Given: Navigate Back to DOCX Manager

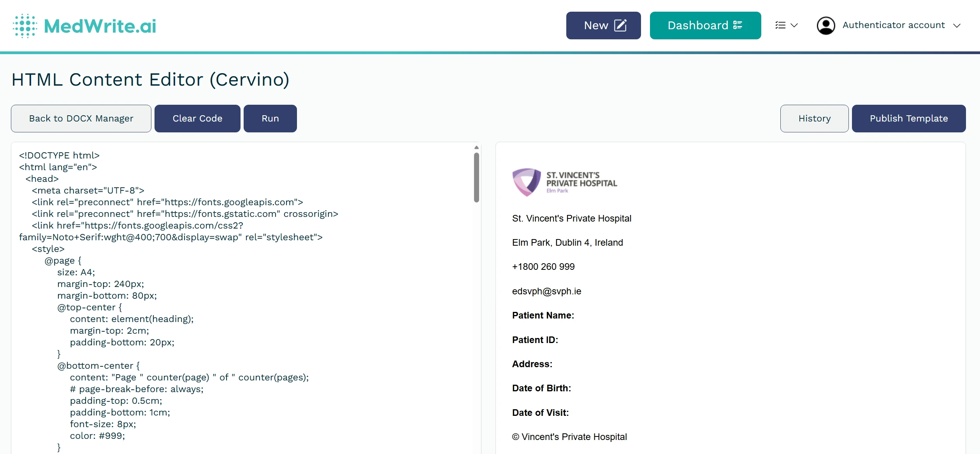Looking at the screenshot, I should pos(81,118).
